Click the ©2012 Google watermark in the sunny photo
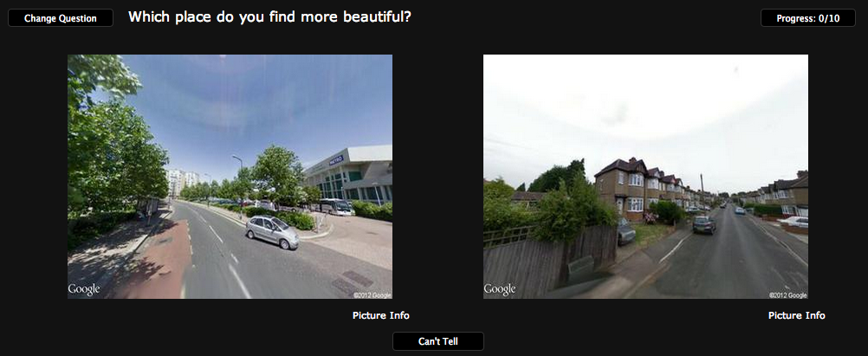 click(372, 295)
